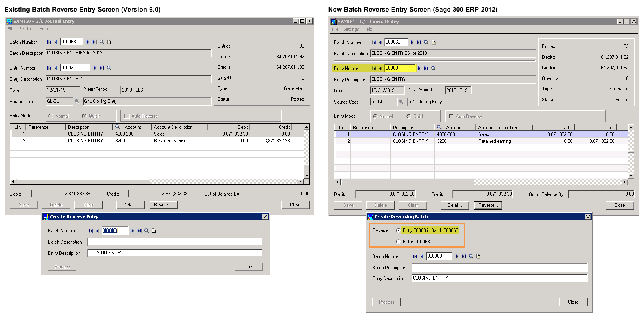
Task: Toggle Auto Reverse checkbox in SAMI60 window
Action: click(127, 116)
